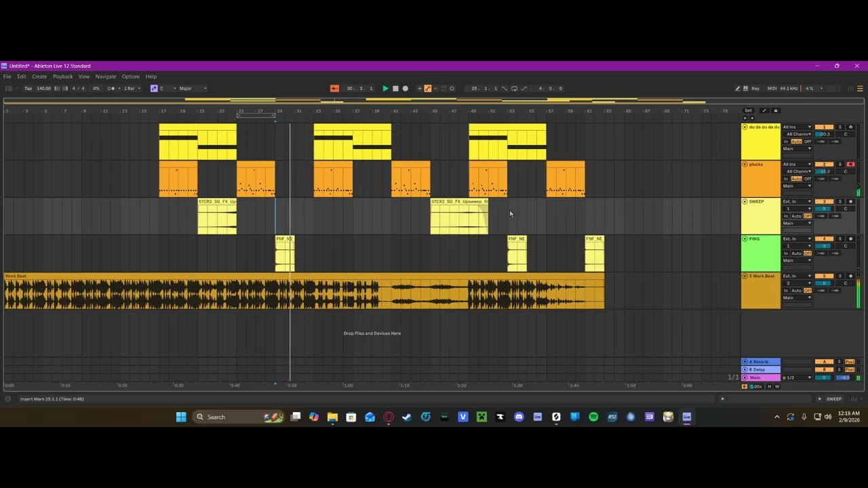
Task: Start playback with the Play button
Action: tap(385, 88)
